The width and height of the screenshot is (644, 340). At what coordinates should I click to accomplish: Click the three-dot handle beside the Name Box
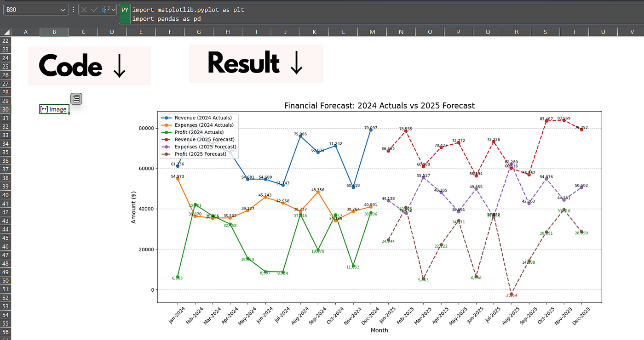[x=73, y=9]
